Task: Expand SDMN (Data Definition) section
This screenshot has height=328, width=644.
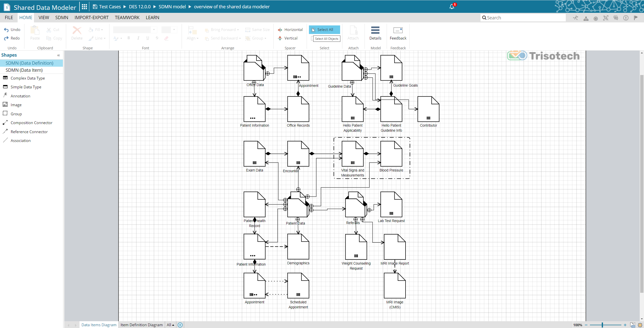Action: (x=31, y=63)
